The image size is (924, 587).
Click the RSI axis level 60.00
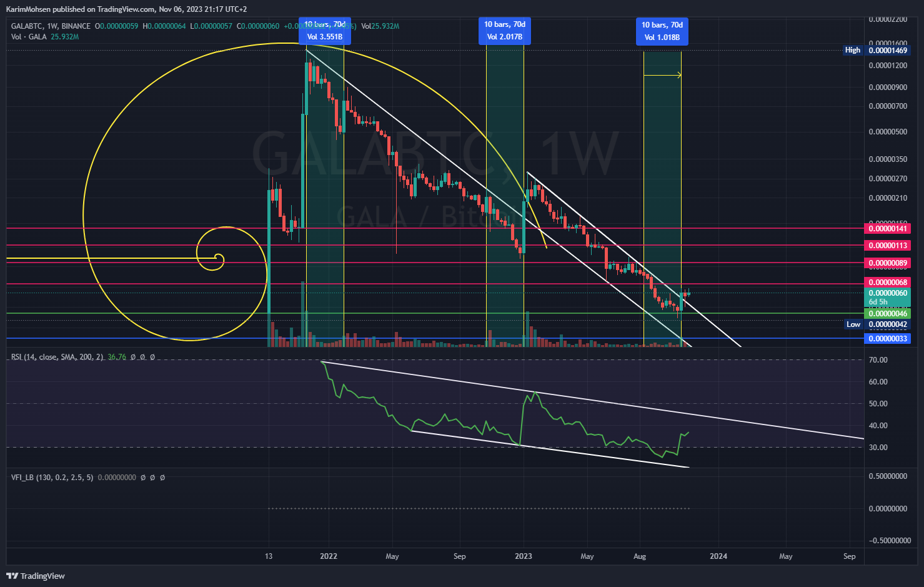tap(878, 382)
